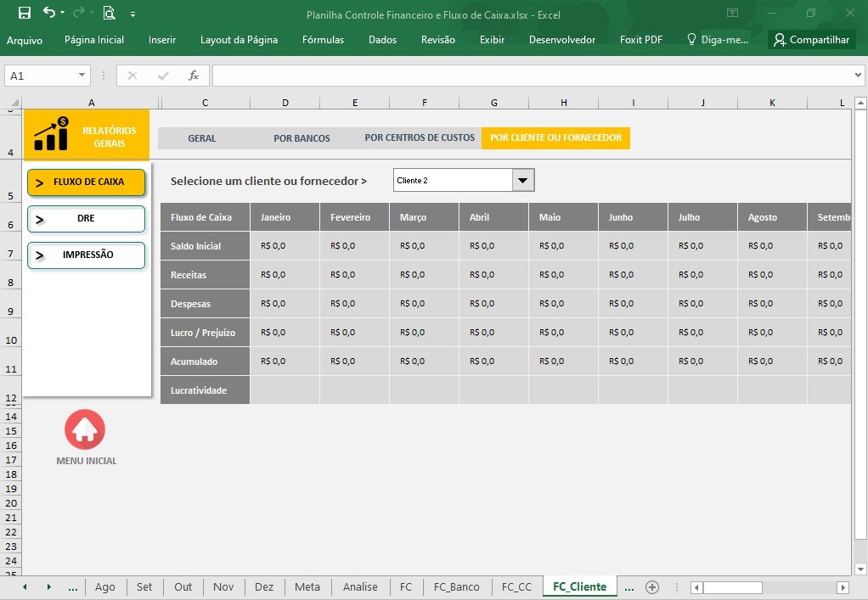Click the IMPRESSÃO sidebar button
Screen dimensions: 868x600
[87, 255]
